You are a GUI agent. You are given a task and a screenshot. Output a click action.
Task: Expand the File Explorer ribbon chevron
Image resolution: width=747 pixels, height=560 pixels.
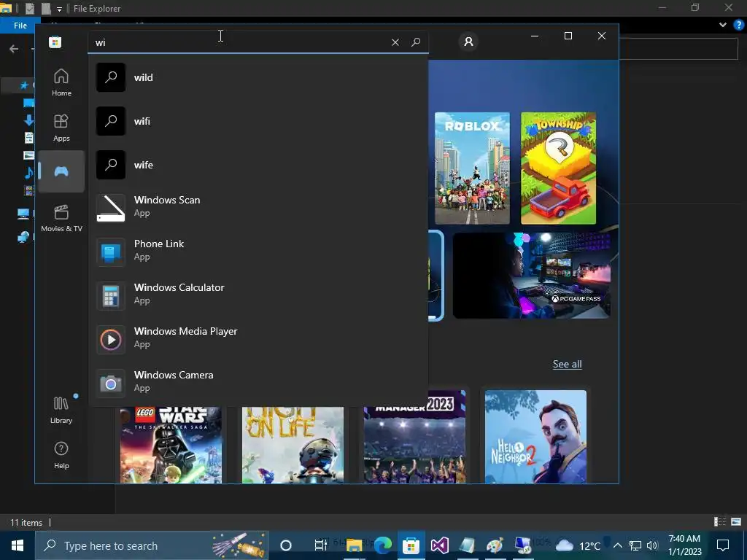click(723, 26)
